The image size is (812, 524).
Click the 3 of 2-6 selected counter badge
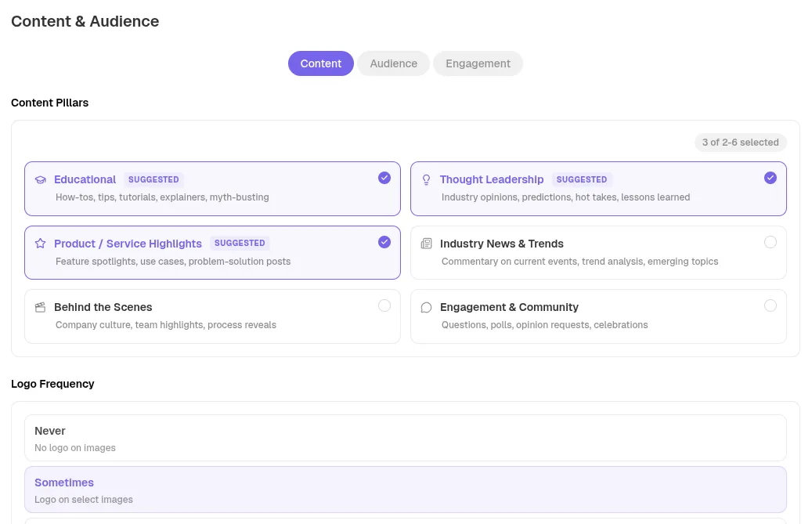740,142
